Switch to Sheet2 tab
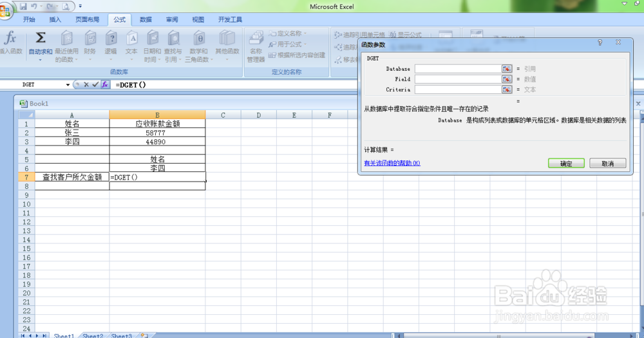This screenshot has width=644, height=338. [x=93, y=335]
